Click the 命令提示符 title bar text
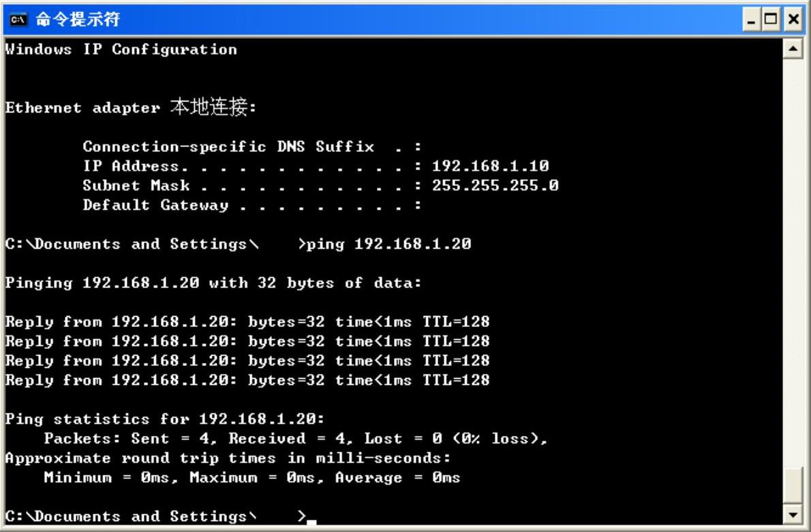 (78, 20)
